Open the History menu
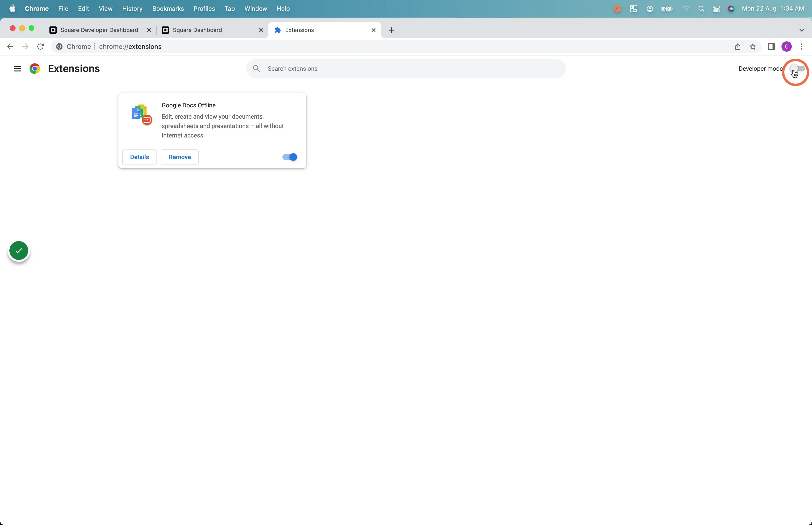Screen dimensions: 812x525 pyautogui.click(x=132, y=9)
